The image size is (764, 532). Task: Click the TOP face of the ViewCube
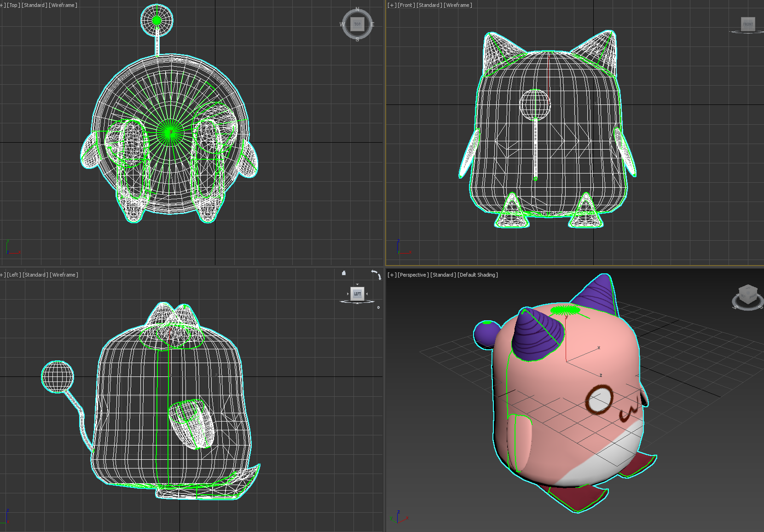(x=358, y=24)
